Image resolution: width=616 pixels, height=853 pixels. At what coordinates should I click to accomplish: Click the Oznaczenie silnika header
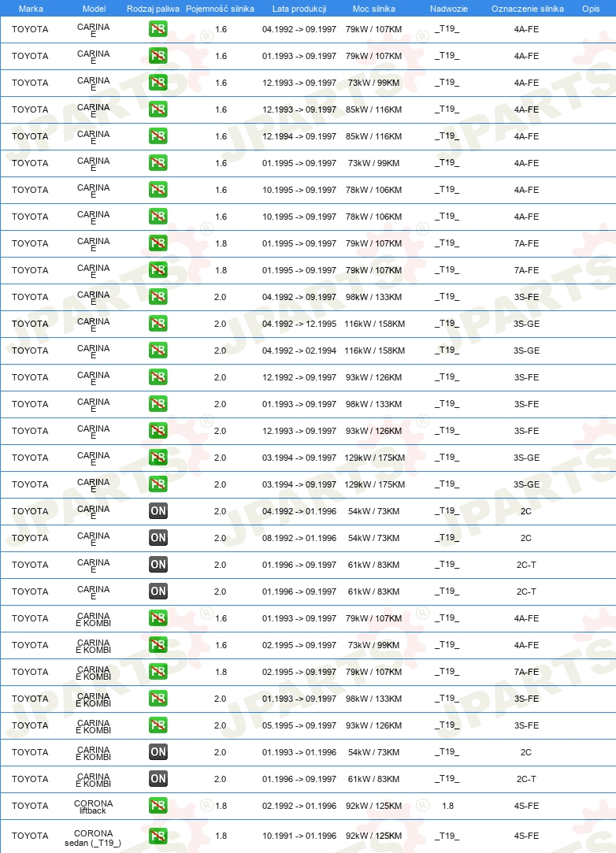coord(527,9)
